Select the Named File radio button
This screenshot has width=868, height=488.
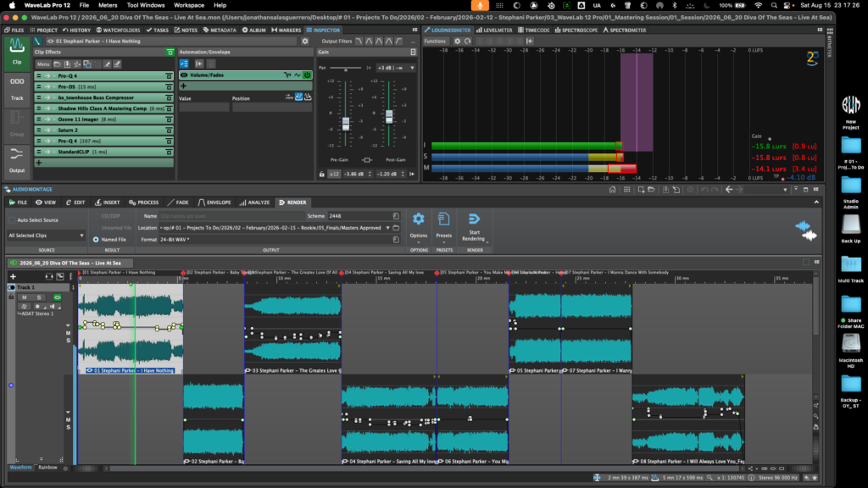click(x=96, y=240)
